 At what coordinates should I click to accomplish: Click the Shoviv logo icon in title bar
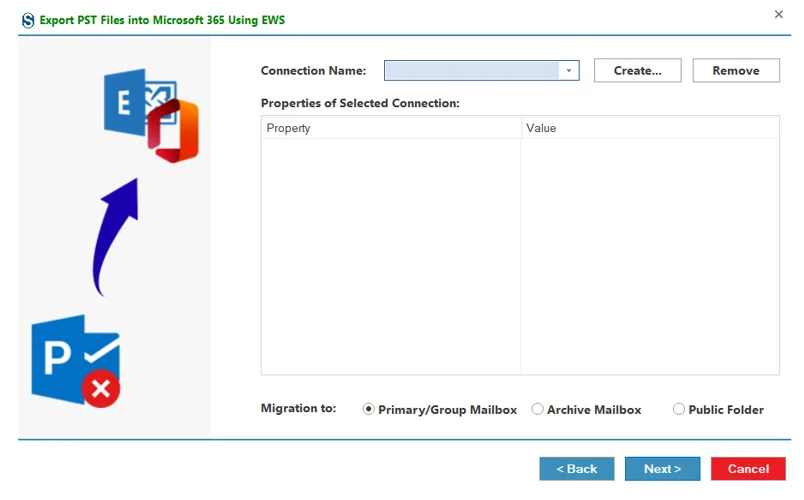(28, 21)
